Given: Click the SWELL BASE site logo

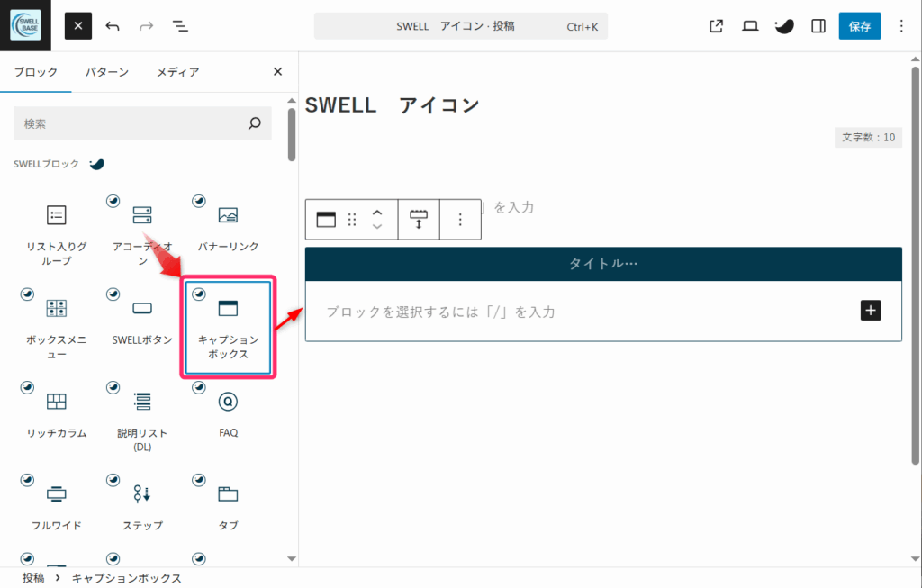Looking at the screenshot, I should [25, 25].
